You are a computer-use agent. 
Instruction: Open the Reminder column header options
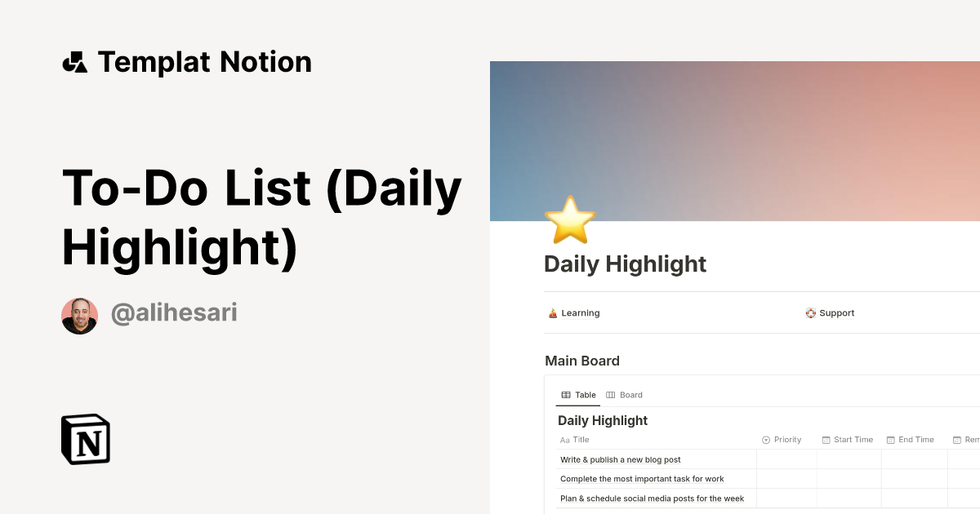pyautogui.click(x=965, y=440)
